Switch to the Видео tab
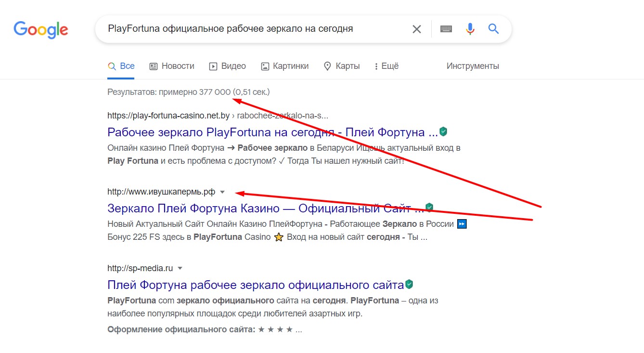 click(228, 66)
